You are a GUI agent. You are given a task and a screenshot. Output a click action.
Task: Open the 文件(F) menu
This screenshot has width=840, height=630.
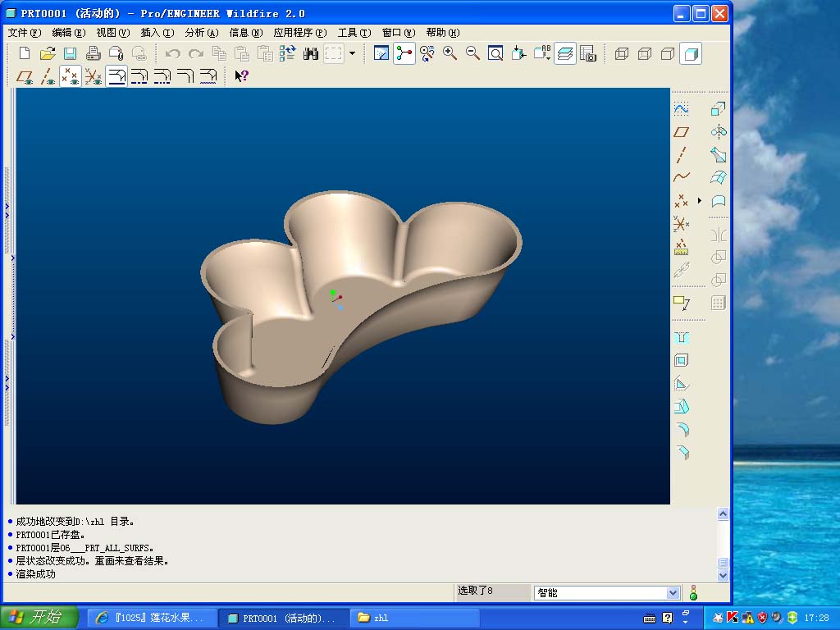(25, 33)
